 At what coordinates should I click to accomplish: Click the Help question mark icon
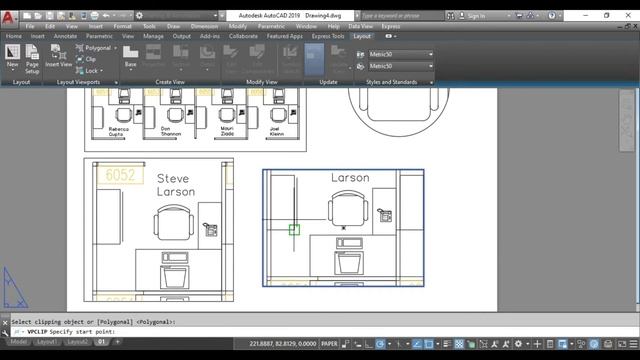(552, 16)
